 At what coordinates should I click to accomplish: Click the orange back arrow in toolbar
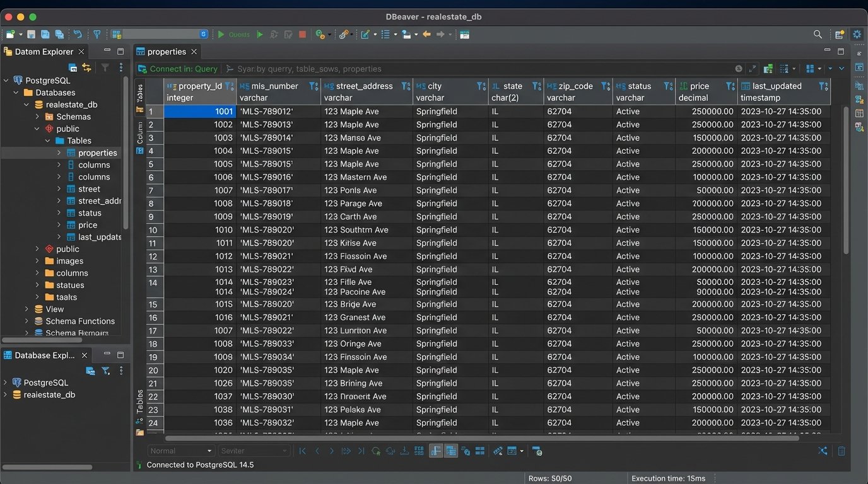click(426, 35)
